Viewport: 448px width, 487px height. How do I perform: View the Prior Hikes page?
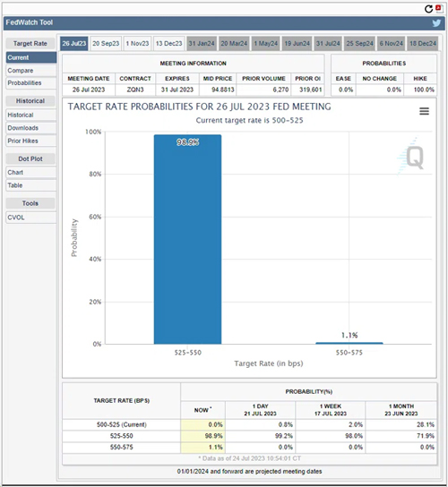pos(30,141)
